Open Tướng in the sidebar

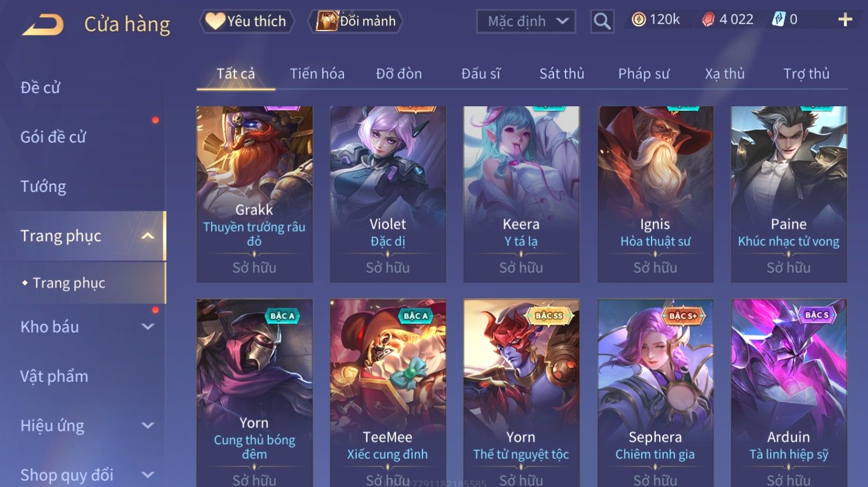(x=43, y=187)
